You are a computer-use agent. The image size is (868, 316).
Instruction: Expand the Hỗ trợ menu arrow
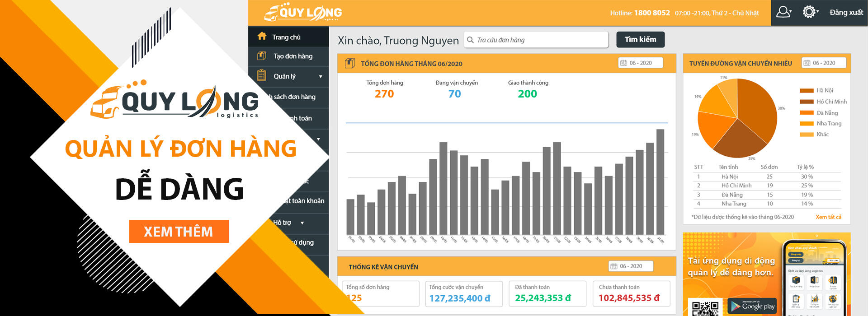click(x=302, y=223)
